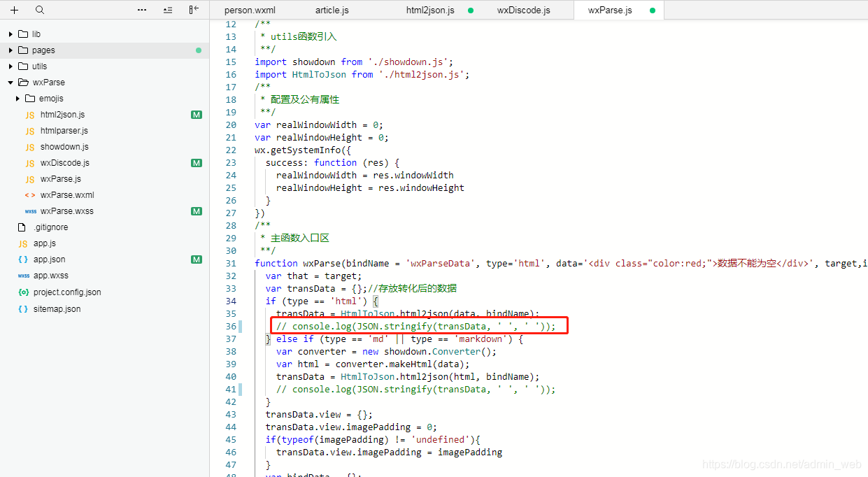Expand the lib folder arrow
This screenshot has width=868, height=477.
pos(10,34)
